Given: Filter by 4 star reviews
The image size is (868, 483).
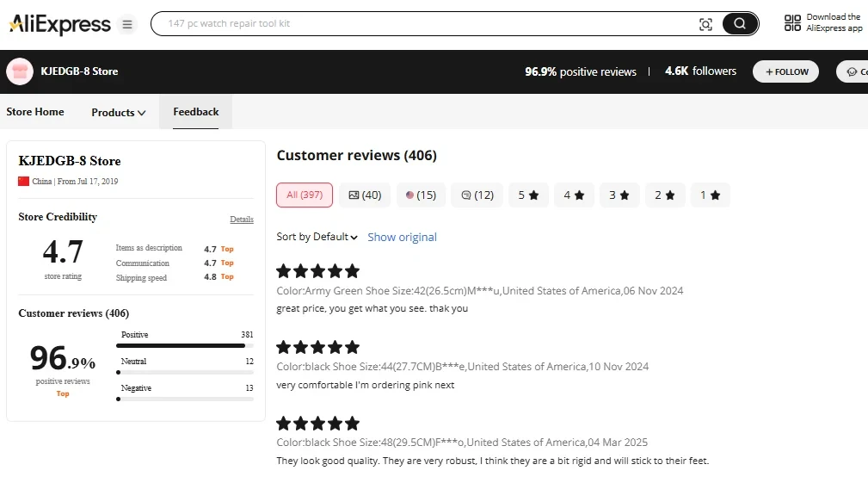Looking at the screenshot, I should tap(574, 195).
